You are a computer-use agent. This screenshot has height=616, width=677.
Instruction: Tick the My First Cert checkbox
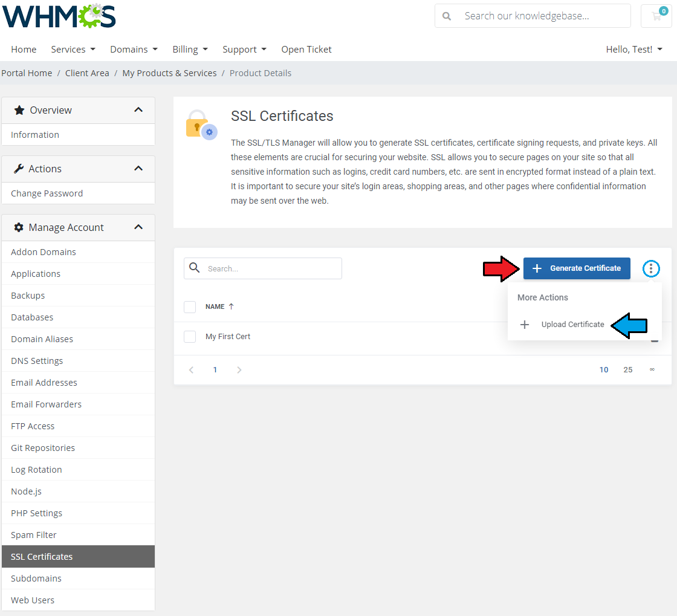coord(190,337)
